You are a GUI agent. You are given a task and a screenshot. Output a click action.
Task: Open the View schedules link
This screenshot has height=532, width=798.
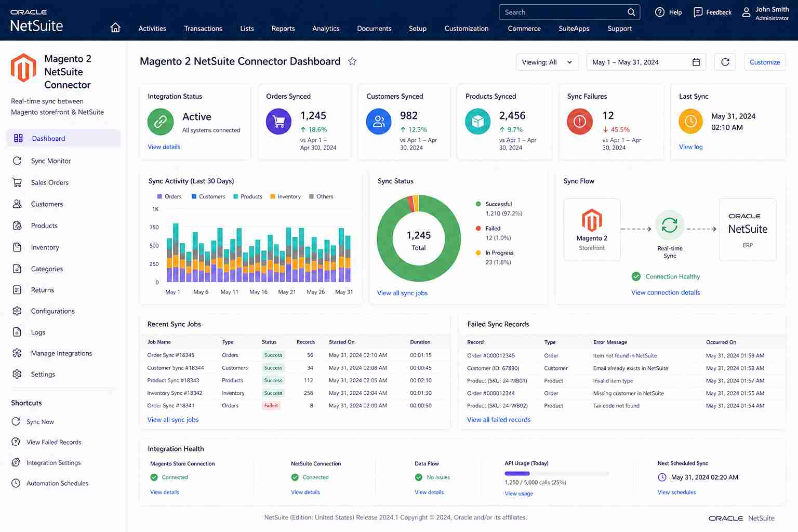tap(677, 493)
